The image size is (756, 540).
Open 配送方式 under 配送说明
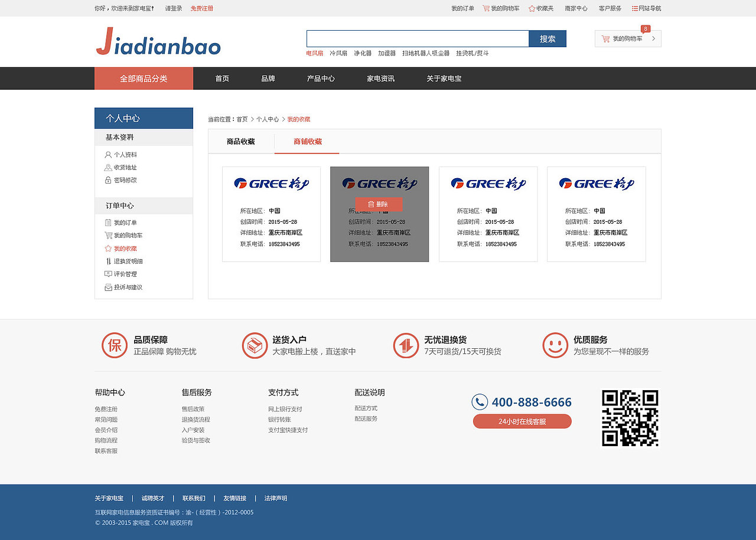pyautogui.click(x=366, y=408)
